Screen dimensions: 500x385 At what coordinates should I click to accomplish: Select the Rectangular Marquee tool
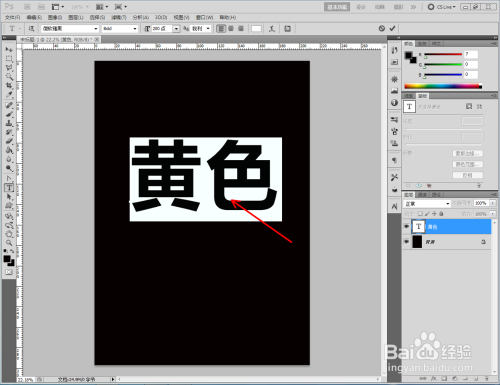[9, 59]
